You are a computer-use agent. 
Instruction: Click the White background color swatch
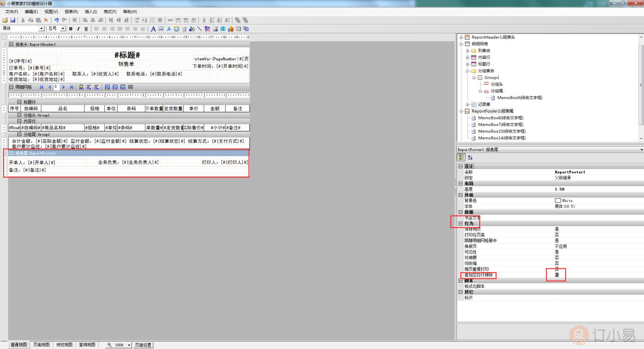[x=558, y=200]
